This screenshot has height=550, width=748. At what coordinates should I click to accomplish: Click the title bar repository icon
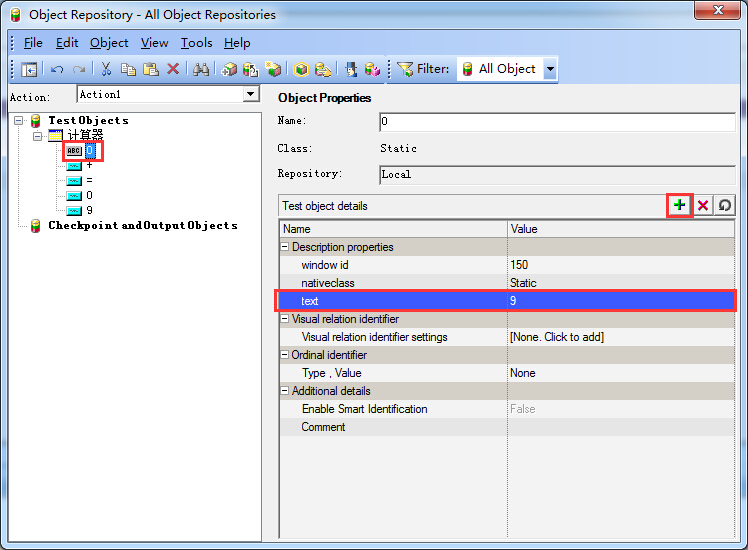coord(16,15)
